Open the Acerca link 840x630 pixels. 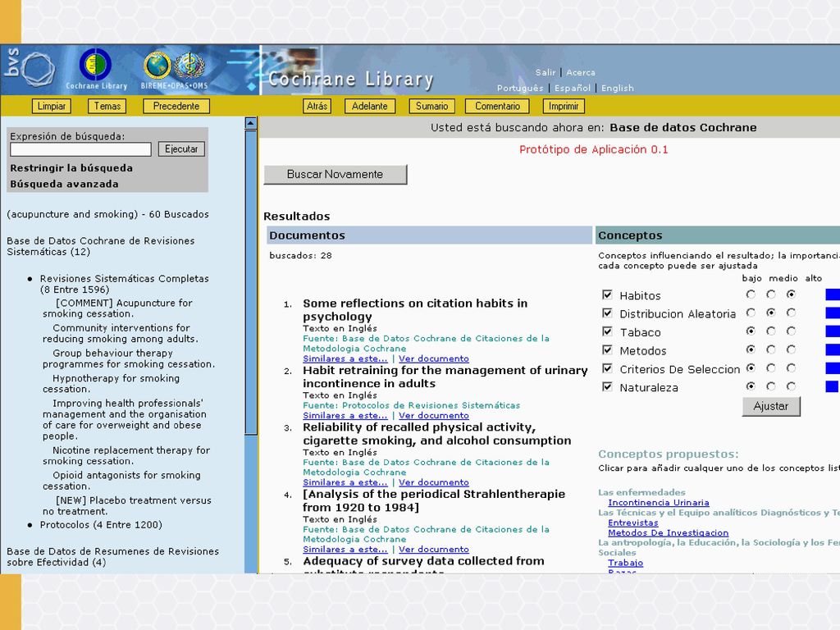[x=581, y=72]
